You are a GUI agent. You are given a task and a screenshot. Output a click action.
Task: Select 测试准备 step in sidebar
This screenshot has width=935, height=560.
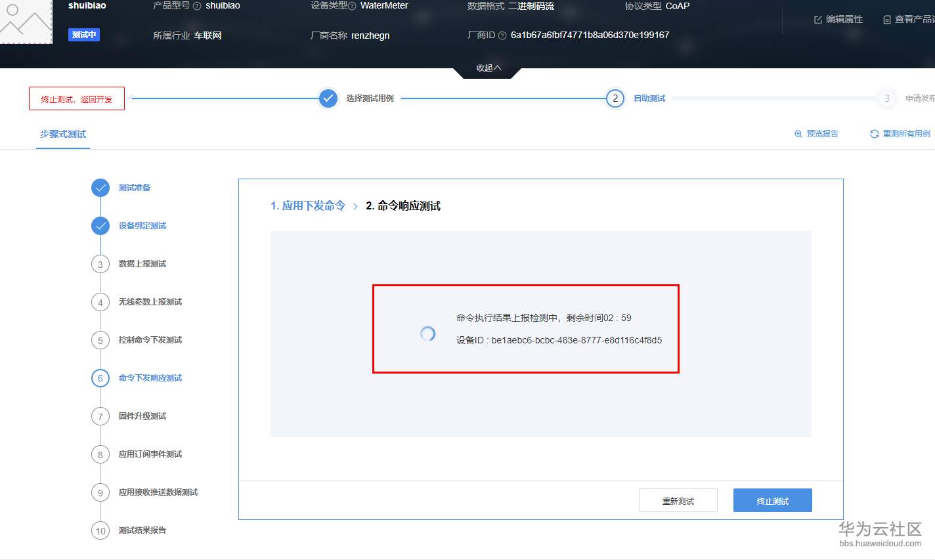pyautogui.click(x=135, y=188)
